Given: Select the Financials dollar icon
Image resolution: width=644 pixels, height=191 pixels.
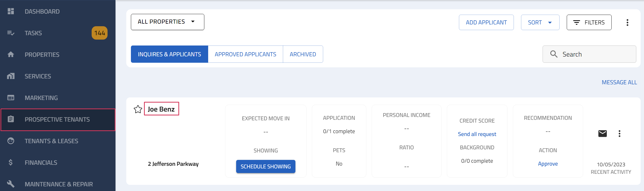Looking at the screenshot, I should pos(11,162).
